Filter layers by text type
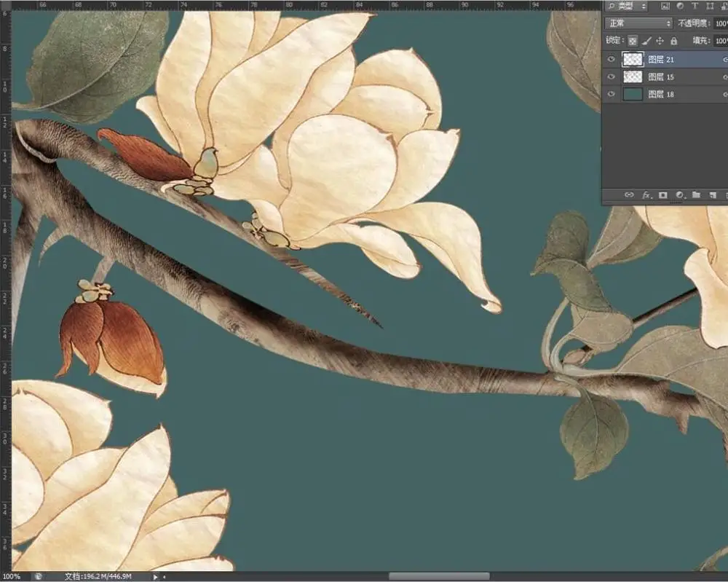This screenshot has height=582, width=728. point(695,6)
